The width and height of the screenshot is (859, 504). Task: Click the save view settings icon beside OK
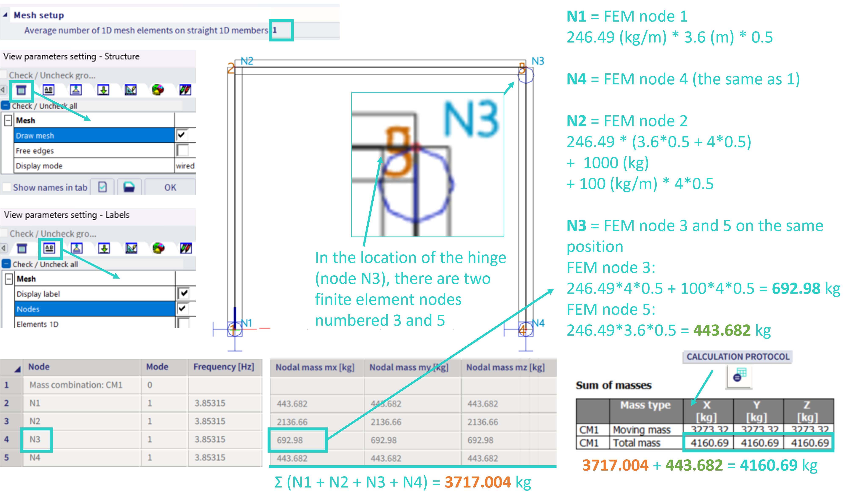click(x=102, y=187)
